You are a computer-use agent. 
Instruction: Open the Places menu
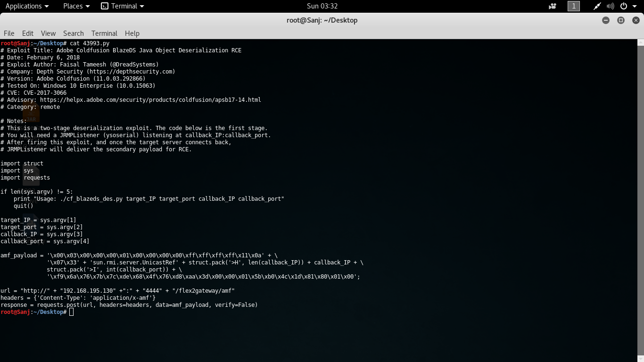click(x=76, y=6)
